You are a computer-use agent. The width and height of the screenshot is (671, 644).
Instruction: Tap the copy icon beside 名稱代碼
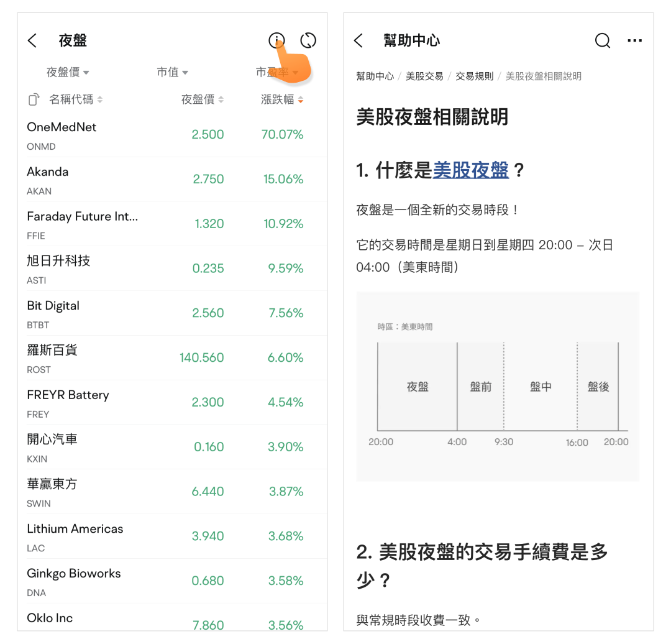tap(34, 99)
